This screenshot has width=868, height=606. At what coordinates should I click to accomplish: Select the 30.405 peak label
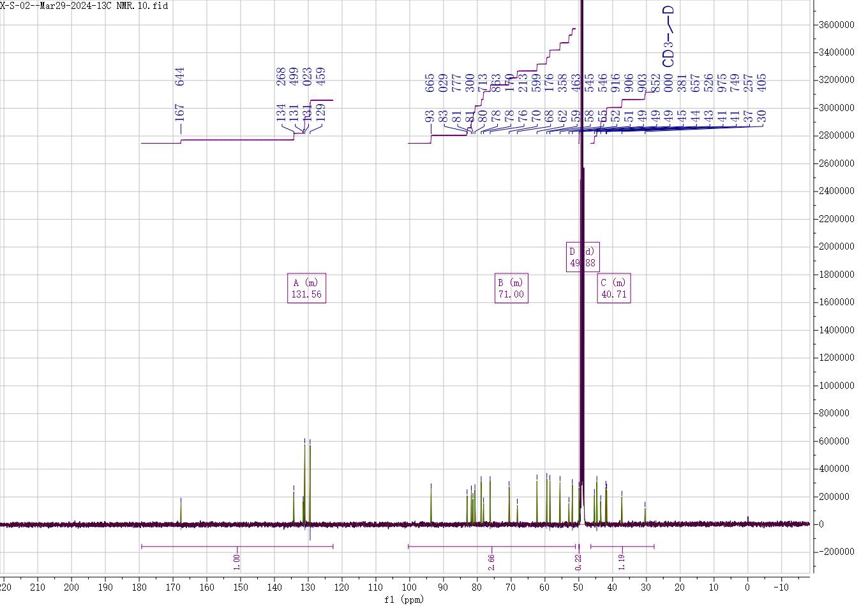click(x=761, y=98)
